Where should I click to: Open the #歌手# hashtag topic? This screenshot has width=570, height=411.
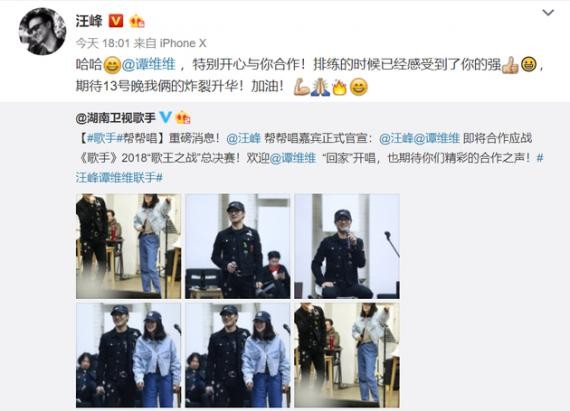102,138
